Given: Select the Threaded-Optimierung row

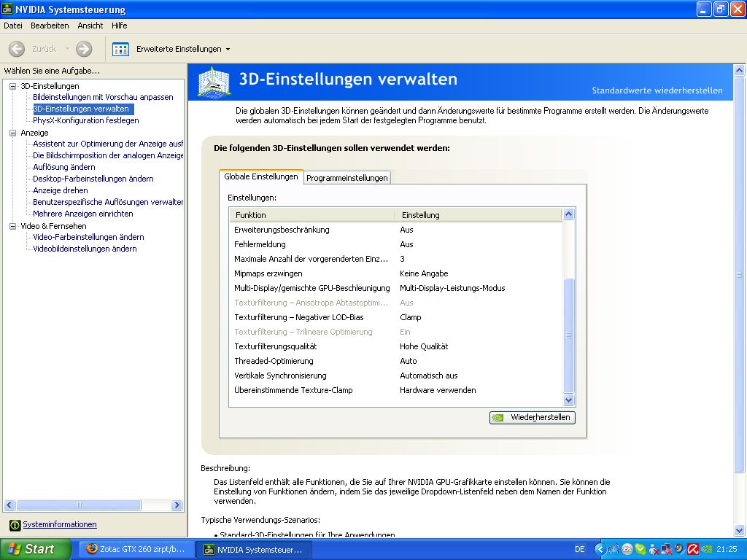Looking at the screenshot, I should tap(396, 361).
